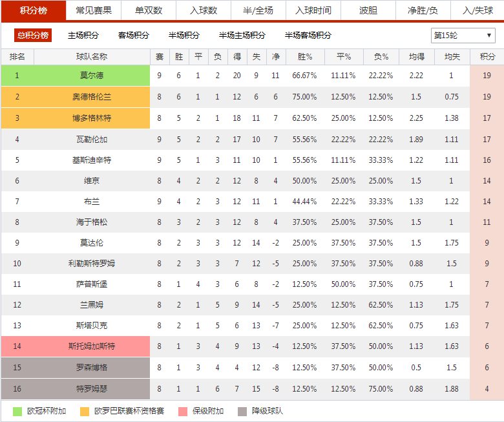This screenshot has height=422, width=504.
Task: Click the 积分 column header
Action: (x=487, y=57)
